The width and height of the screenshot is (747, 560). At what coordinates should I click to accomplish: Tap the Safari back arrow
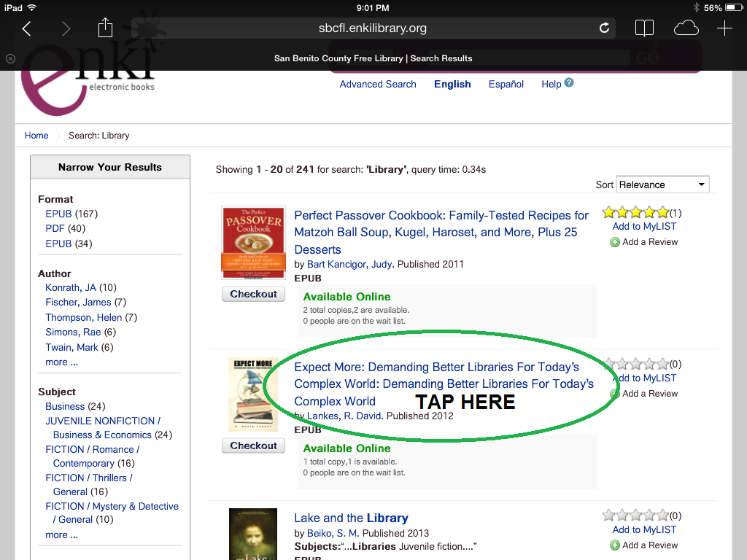27,28
